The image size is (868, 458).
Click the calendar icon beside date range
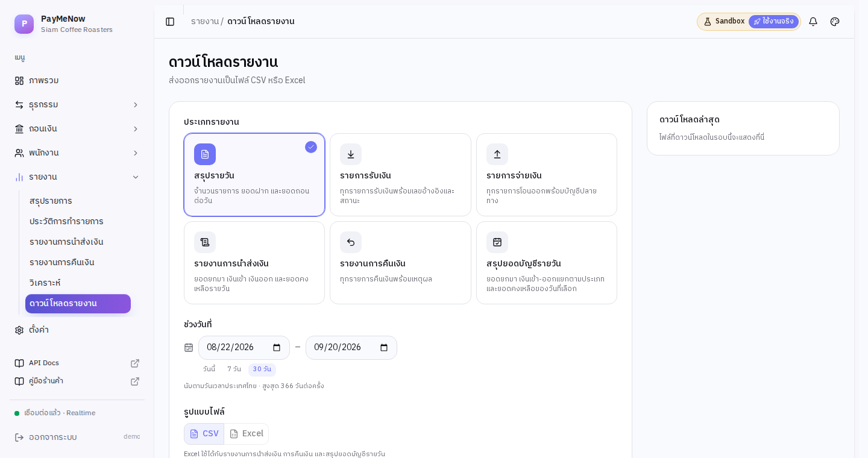[x=189, y=348]
